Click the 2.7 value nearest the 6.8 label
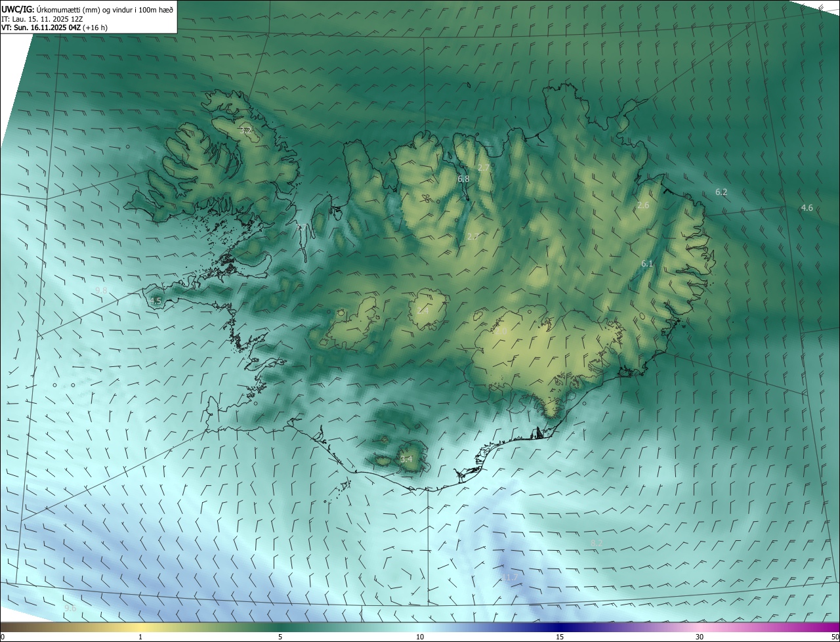The image size is (840, 642). coord(484,168)
